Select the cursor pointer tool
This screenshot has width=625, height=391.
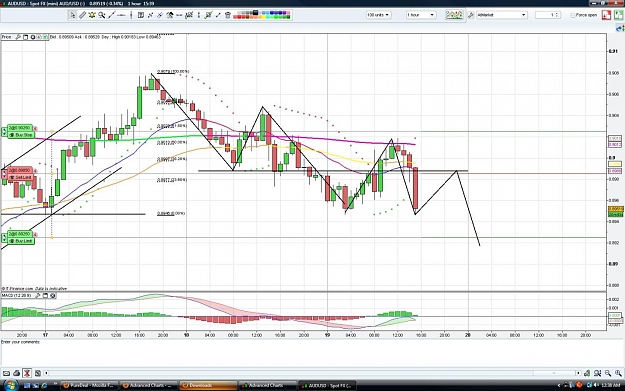[x=72, y=15]
